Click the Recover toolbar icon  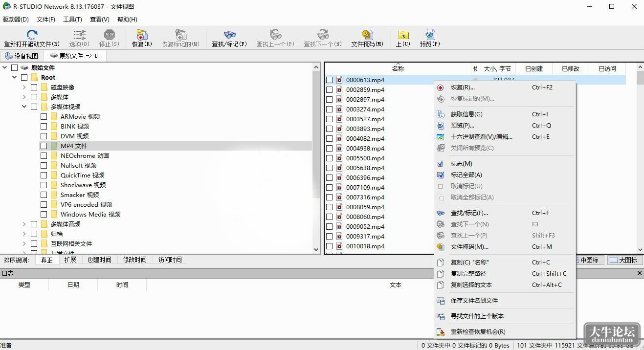click(x=142, y=35)
